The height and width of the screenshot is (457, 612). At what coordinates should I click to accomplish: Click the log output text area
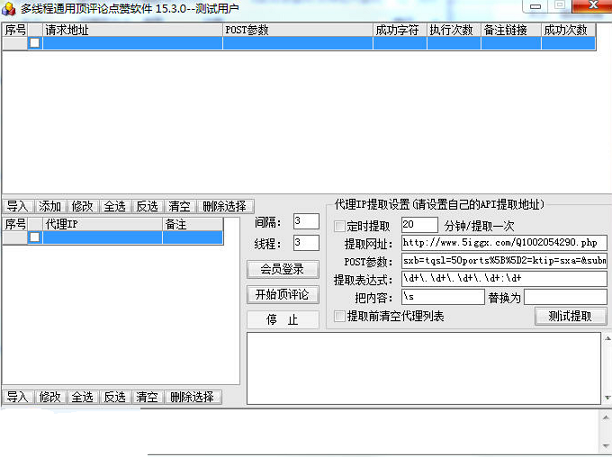(x=423, y=368)
